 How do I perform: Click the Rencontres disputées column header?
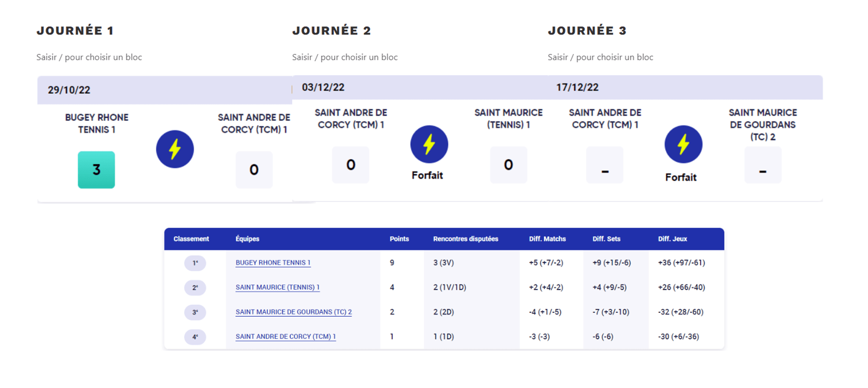coord(465,239)
